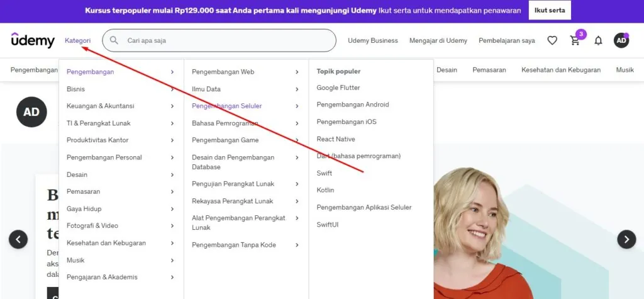Expand chevron next to Pengembangan Tanpa Kode

[297, 245]
